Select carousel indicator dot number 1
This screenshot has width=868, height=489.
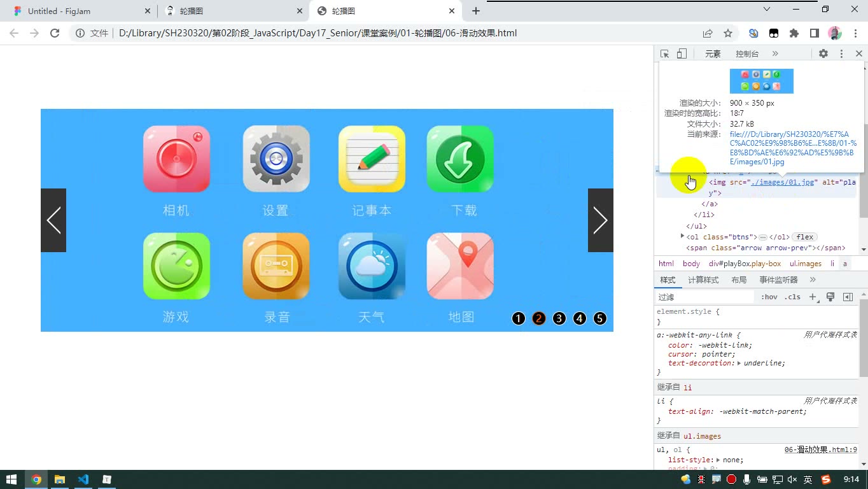pos(519,318)
